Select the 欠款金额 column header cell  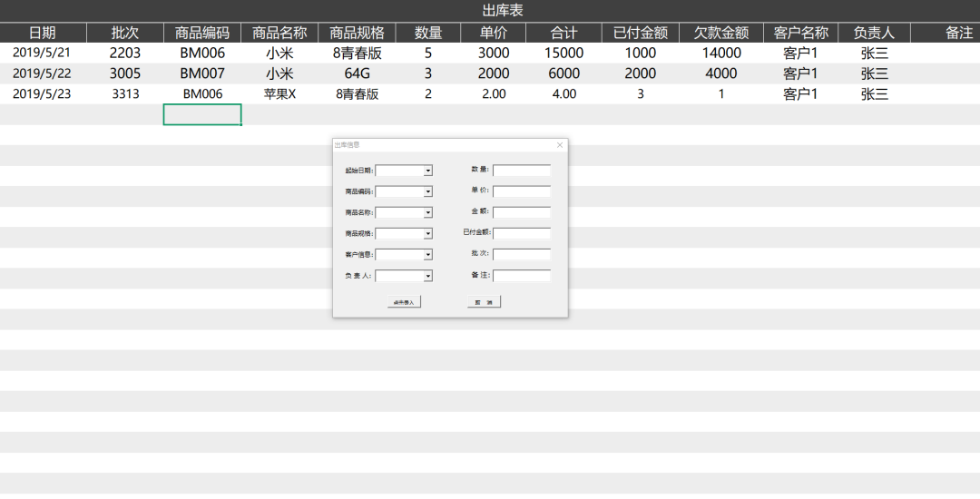721,33
